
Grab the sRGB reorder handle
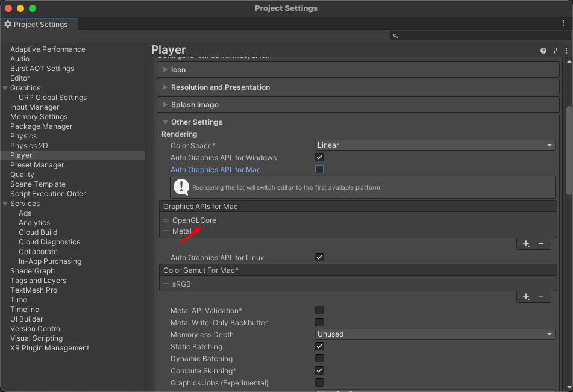point(166,284)
